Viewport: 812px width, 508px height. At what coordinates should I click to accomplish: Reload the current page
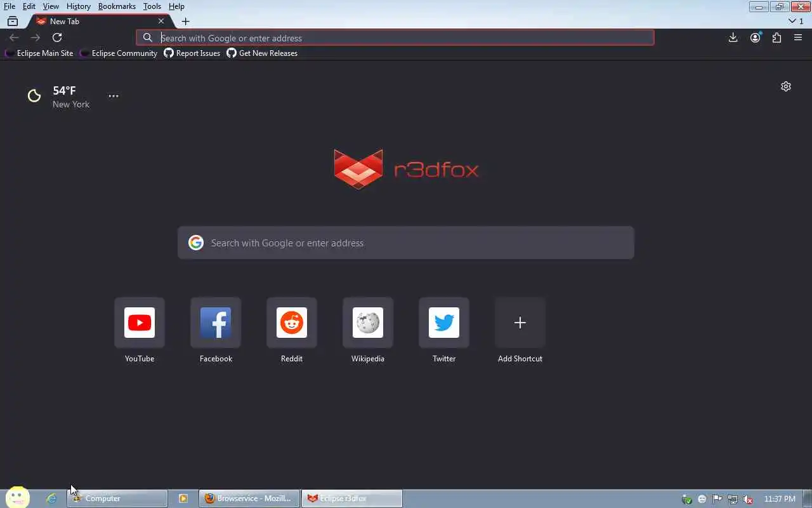57,37
